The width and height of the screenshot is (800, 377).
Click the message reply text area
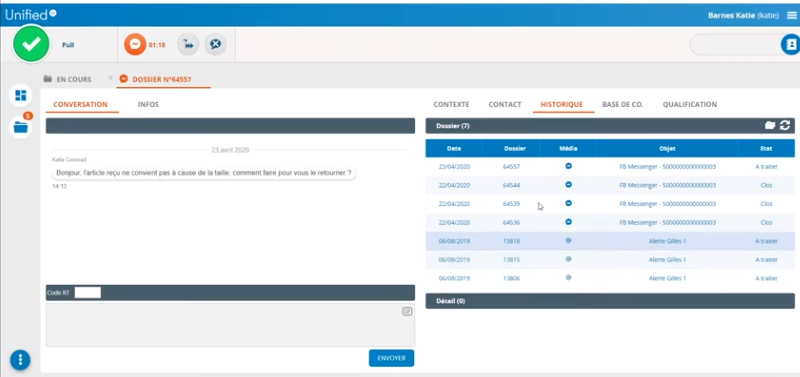[230, 325]
